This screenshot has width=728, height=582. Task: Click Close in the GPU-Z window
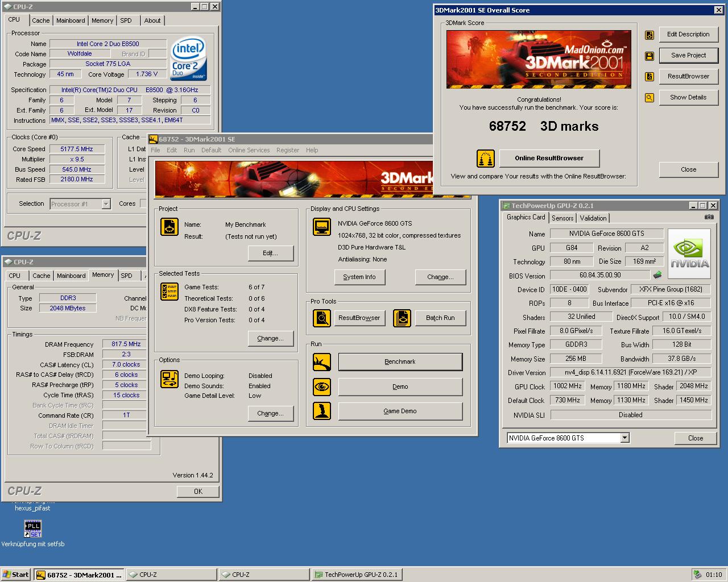coord(695,438)
